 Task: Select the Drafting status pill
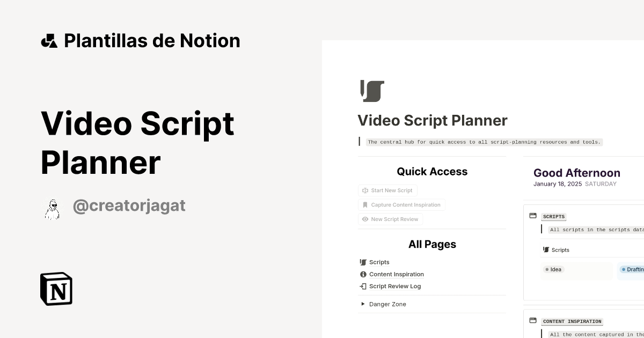click(633, 269)
